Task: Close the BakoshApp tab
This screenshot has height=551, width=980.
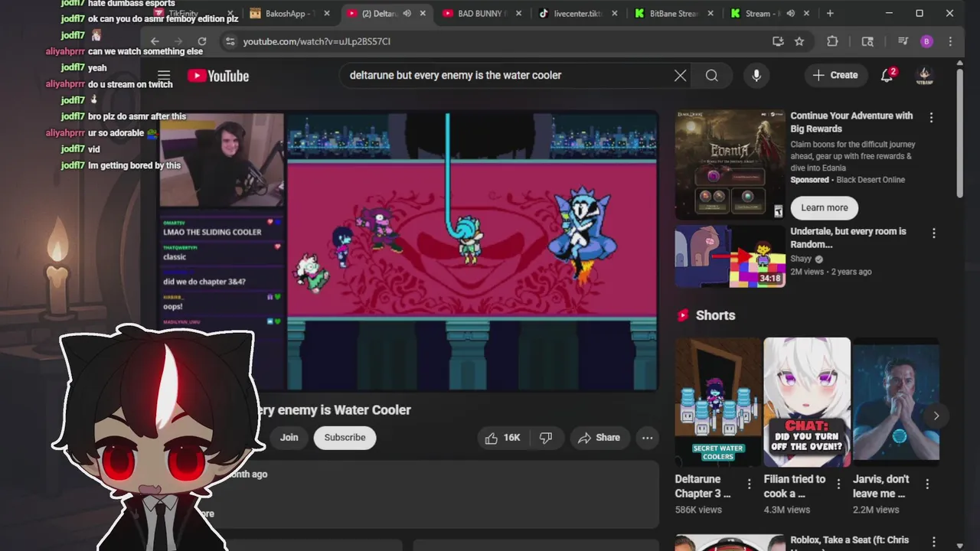Action: click(327, 13)
